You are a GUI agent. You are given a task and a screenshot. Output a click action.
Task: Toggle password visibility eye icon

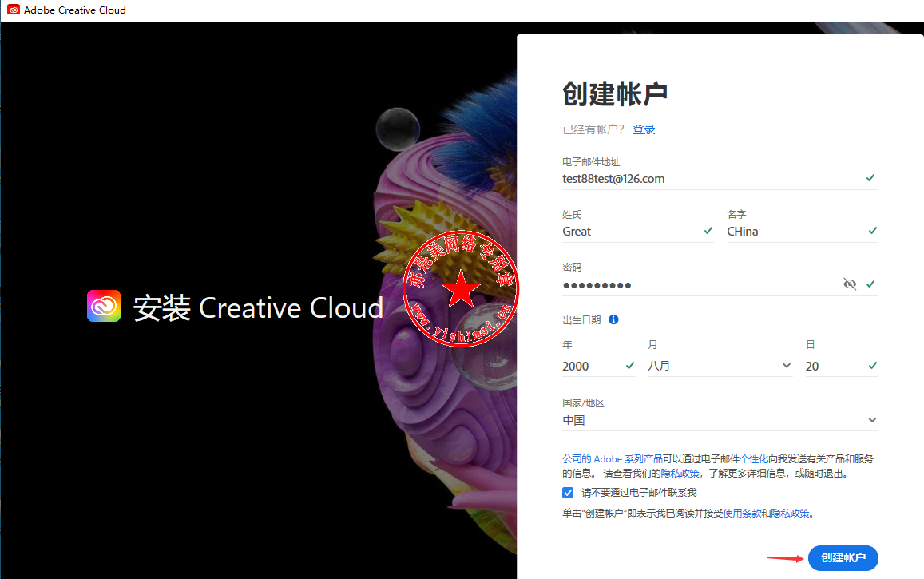coord(849,284)
